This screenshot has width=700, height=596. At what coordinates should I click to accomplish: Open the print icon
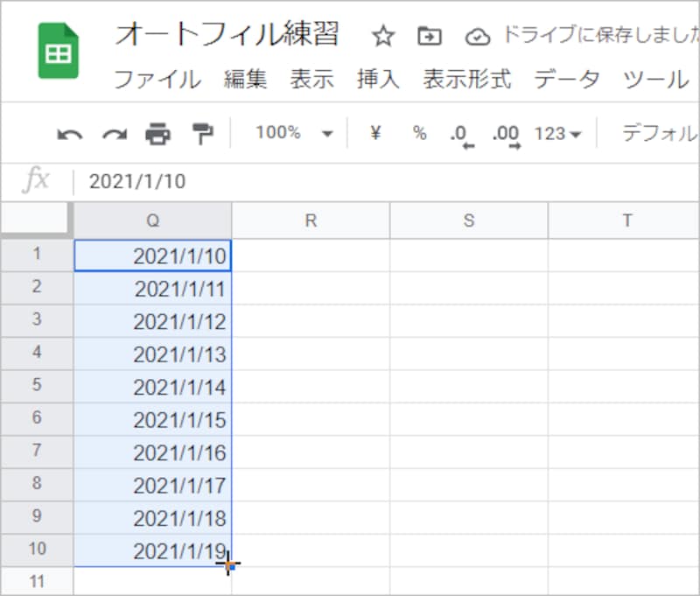156,133
